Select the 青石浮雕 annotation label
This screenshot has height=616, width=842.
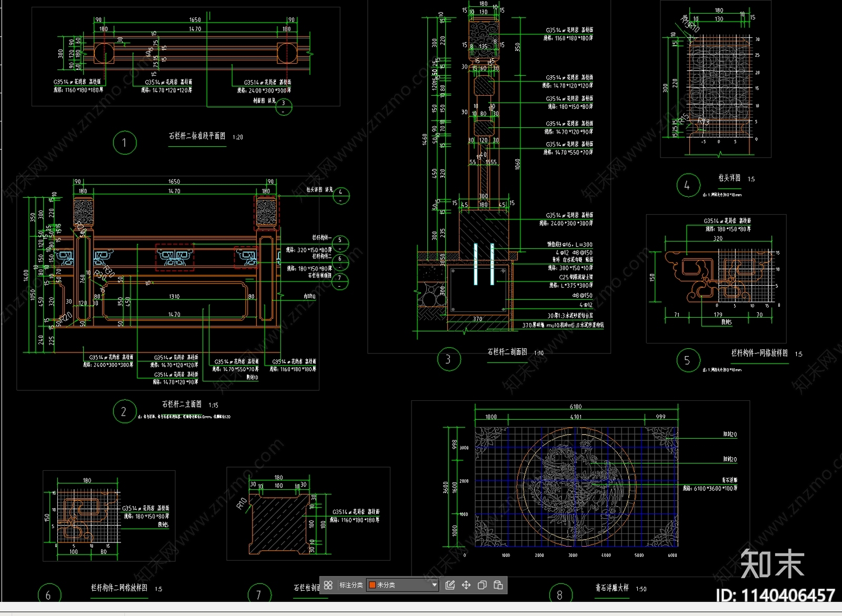pos(729,480)
